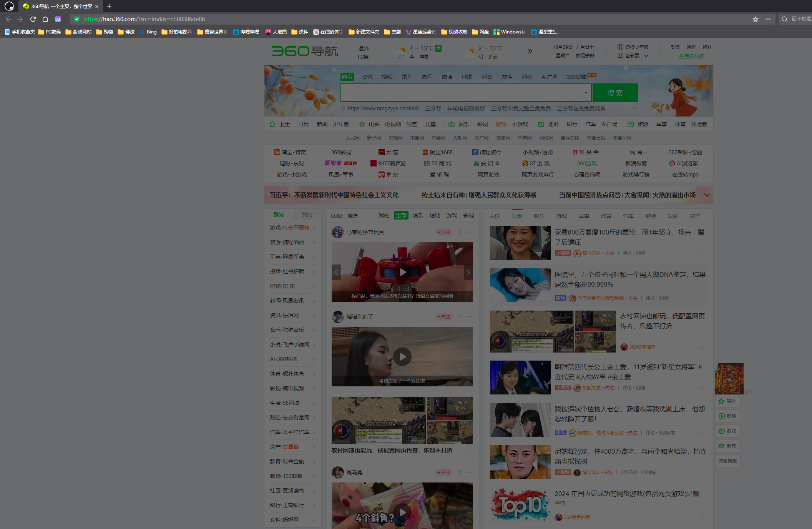Expand the search box suggestions dropdown arrow

click(586, 93)
